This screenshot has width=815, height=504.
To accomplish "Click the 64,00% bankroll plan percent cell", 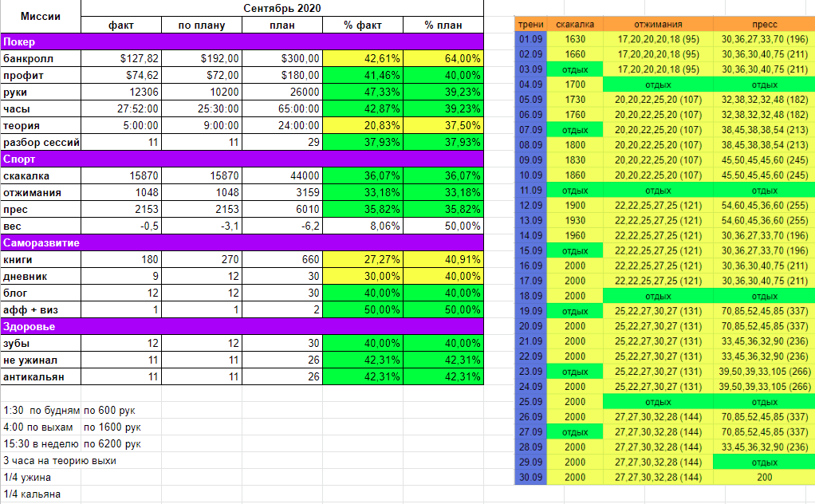I will [443, 59].
